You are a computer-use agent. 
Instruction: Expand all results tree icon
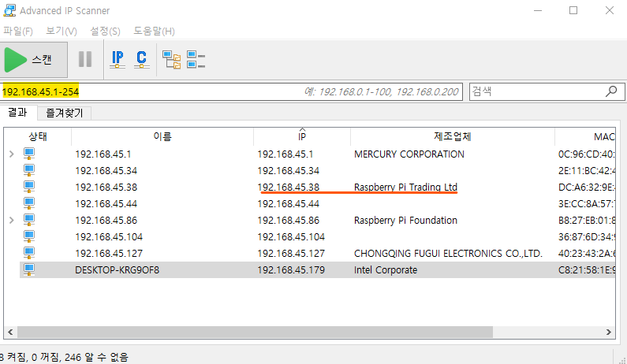(172, 60)
